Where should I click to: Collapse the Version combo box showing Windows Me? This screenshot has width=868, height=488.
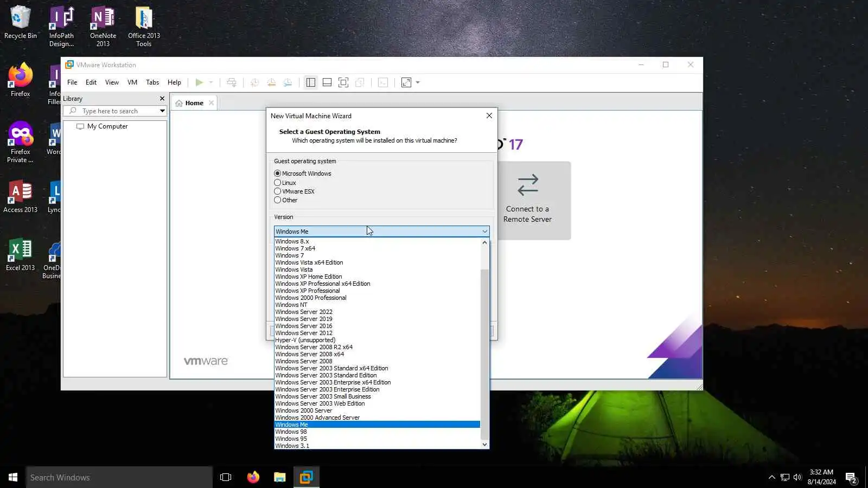pyautogui.click(x=381, y=232)
